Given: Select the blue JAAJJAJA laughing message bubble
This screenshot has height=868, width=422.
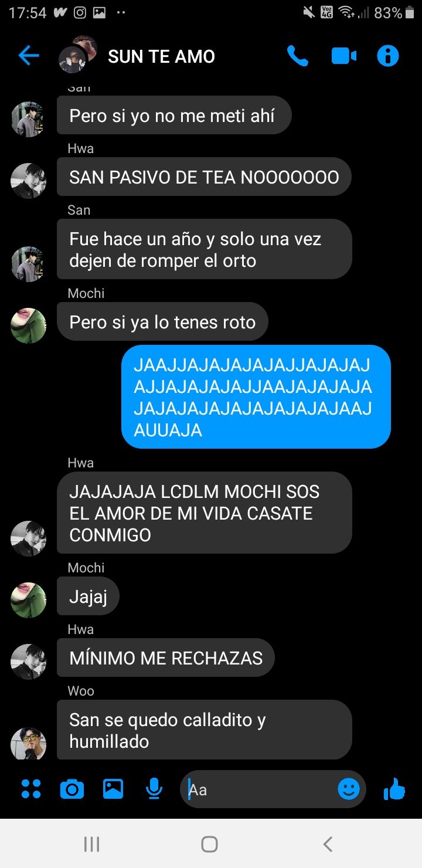Looking at the screenshot, I should pos(256,397).
